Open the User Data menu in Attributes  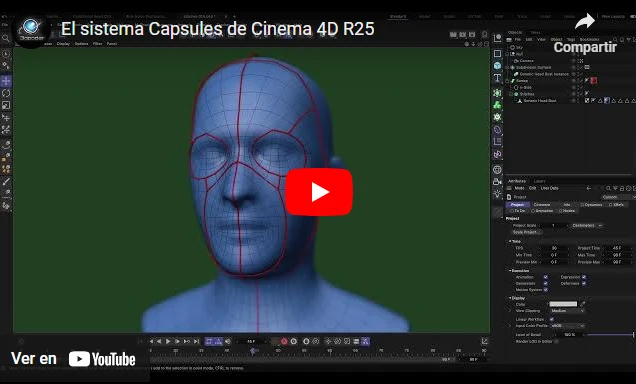(x=550, y=188)
